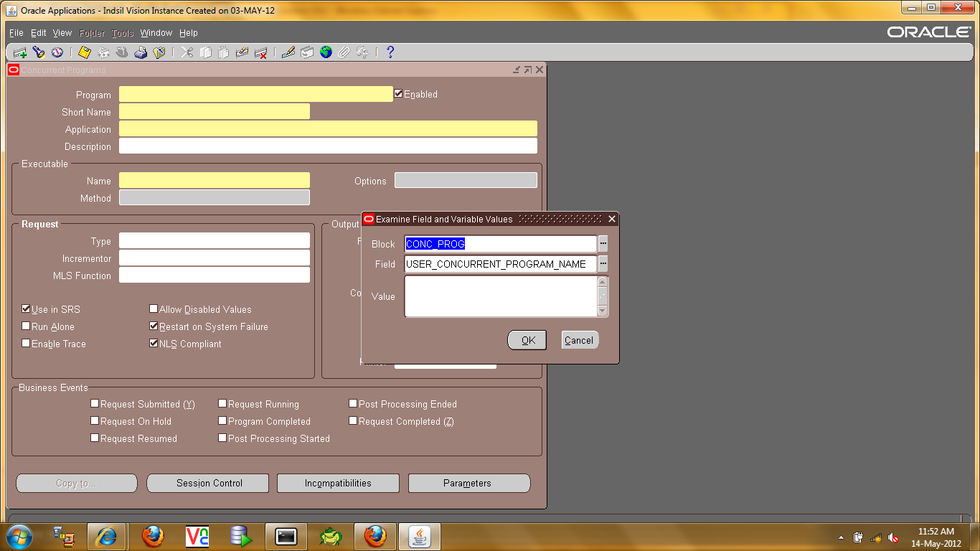Check Request Completed (Z) checkbox
The height and width of the screenshot is (551, 980).
(353, 421)
